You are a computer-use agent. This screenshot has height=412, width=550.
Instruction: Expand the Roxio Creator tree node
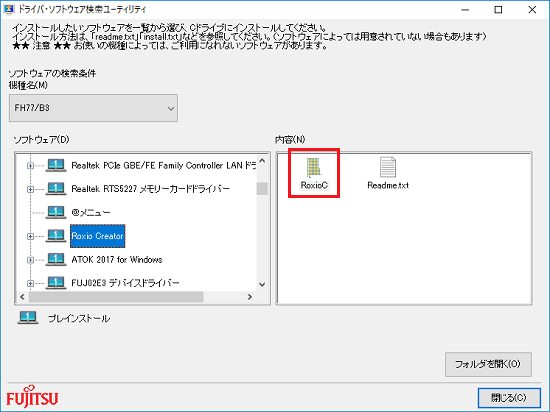tap(31, 236)
